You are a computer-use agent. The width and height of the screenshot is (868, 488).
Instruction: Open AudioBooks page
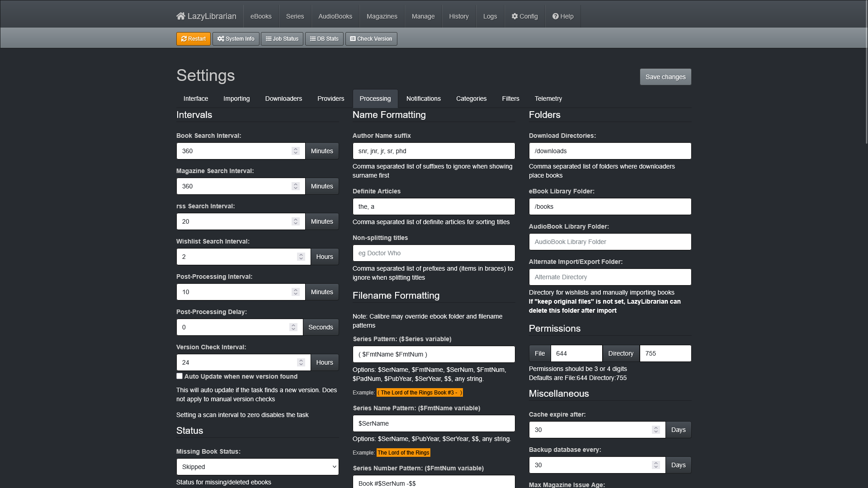[335, 16]
